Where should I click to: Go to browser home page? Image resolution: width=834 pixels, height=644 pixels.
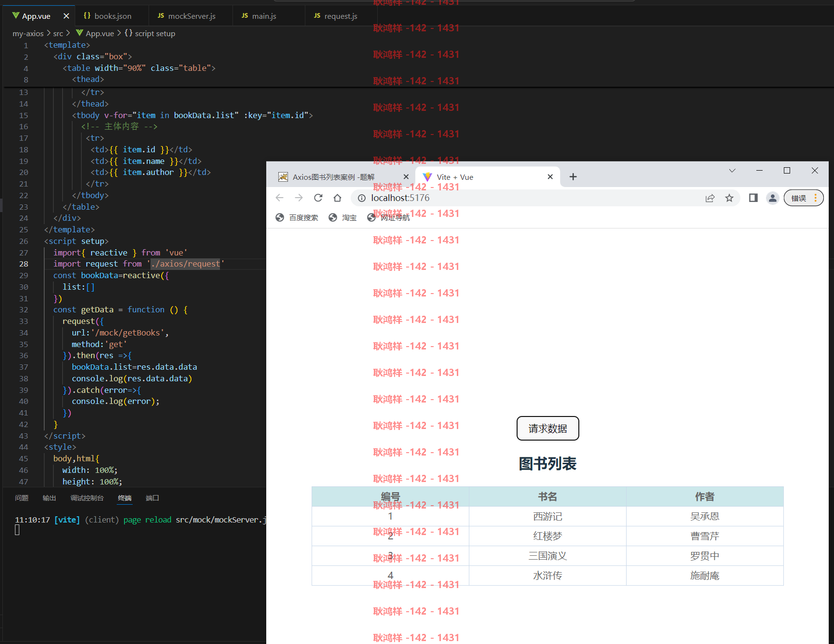(x=338, y=198)
